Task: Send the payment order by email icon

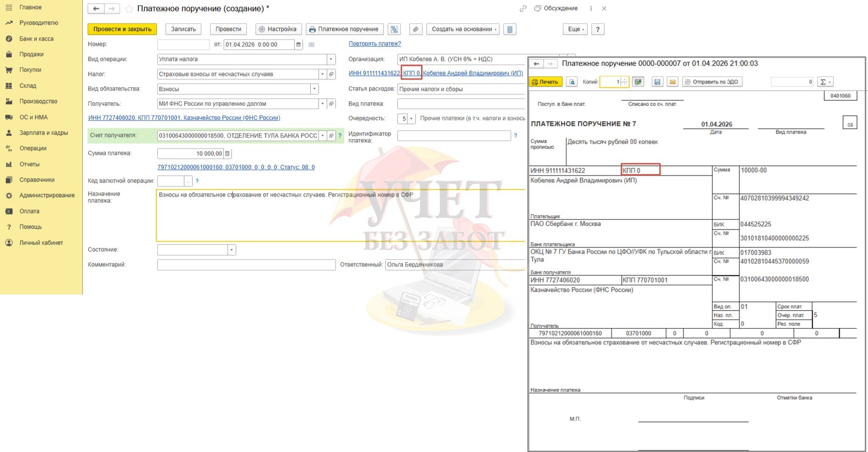Action: (673, 82)
